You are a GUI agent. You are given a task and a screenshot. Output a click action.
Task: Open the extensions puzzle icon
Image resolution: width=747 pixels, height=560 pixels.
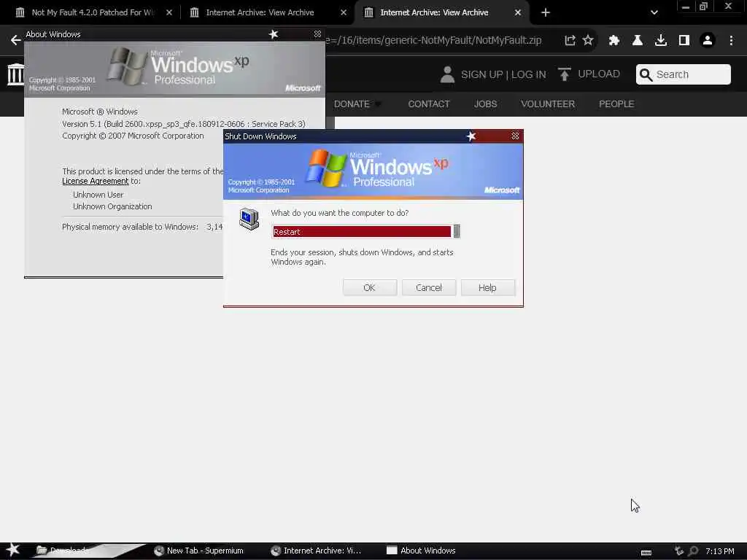point(614,41)
